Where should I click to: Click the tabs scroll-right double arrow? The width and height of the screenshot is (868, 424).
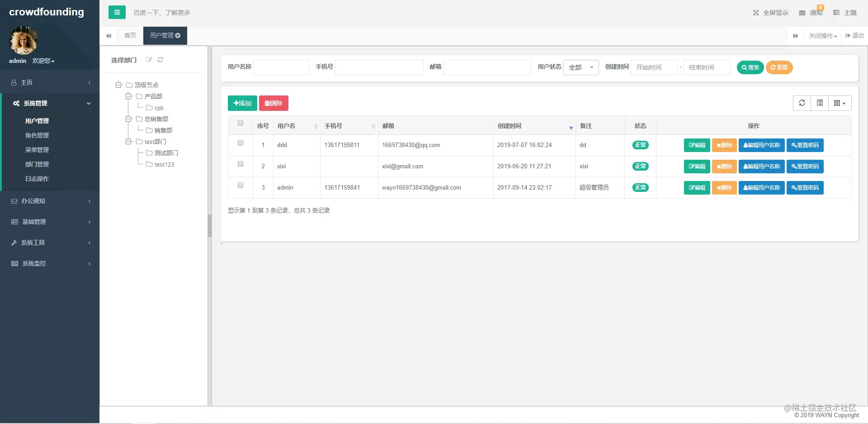796,36
